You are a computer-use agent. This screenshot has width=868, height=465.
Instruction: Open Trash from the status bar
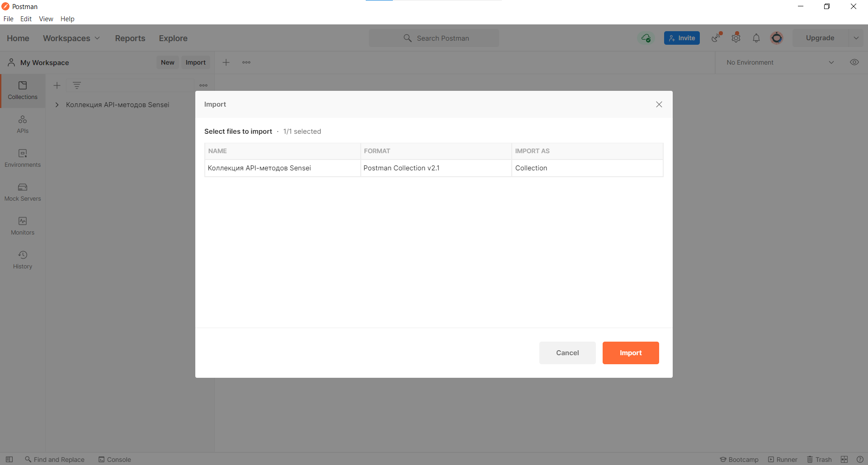coord(819,460)
